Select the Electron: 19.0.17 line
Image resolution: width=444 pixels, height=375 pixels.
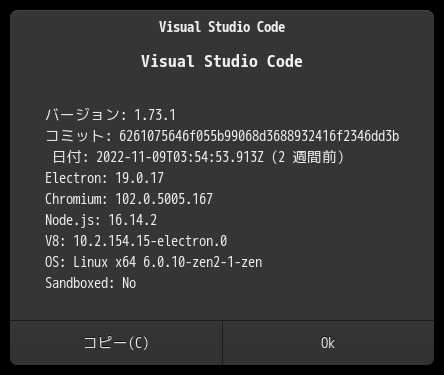104,178
